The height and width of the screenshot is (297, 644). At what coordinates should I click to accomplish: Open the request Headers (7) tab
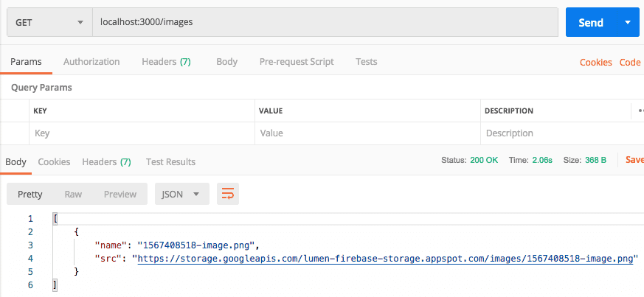pyautogui.click(x=166, y=62)
